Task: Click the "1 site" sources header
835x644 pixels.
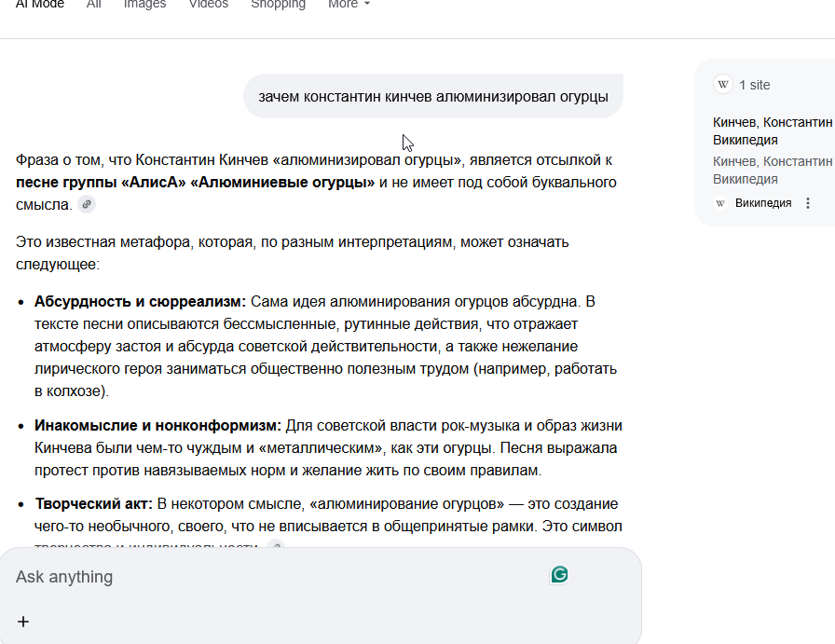Action: [754, 85]
